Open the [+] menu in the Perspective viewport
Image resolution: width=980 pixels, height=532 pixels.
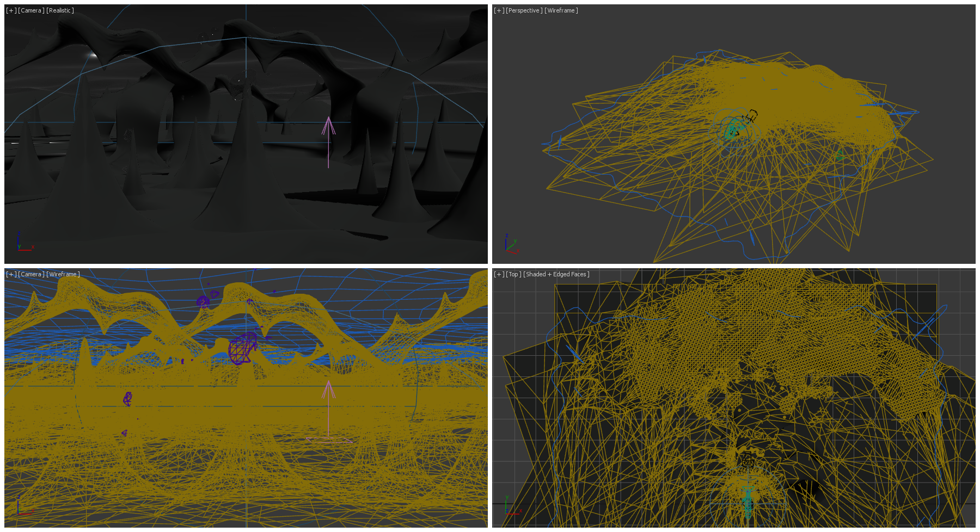(499, 10)
